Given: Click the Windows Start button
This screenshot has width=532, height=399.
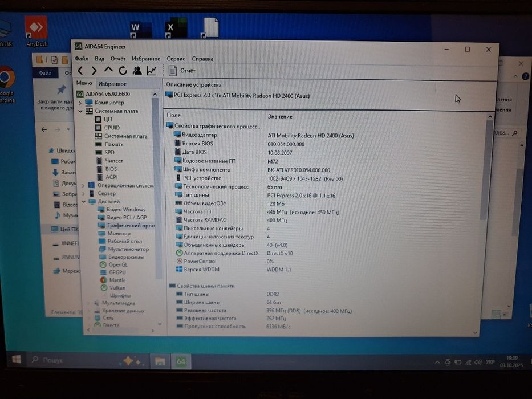Looking at the screenshot, I should coord(17,359).
